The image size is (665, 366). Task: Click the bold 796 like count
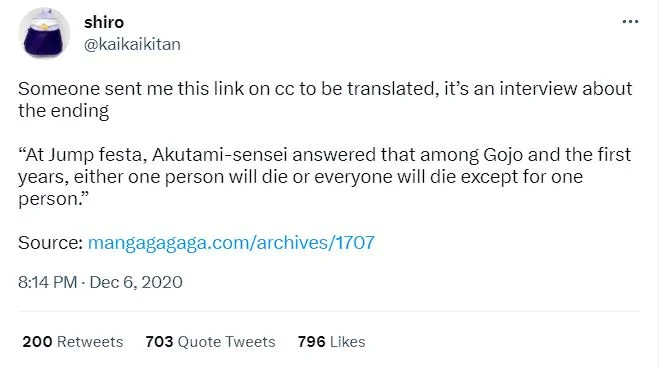click(x=311, y=341)
